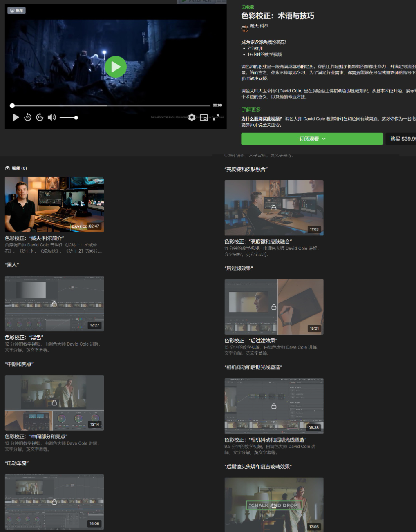The width and height of the screenshot is (416, 532).
Task: Click the small play icon in the player controls
Action: (16, 118)
